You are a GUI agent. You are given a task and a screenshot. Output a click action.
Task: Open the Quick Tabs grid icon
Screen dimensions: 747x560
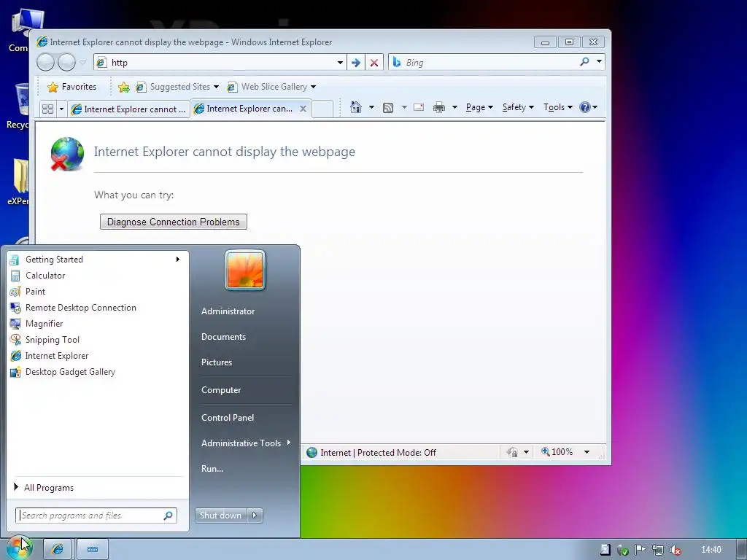point(47,109)
